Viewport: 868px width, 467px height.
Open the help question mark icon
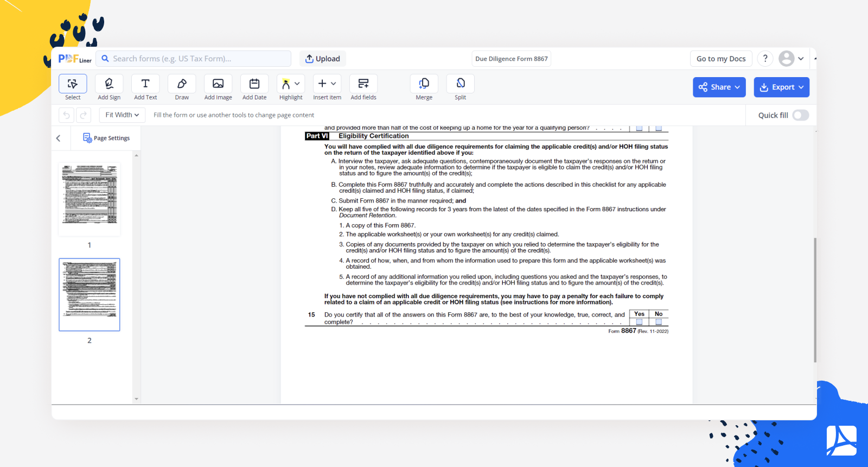765,59
